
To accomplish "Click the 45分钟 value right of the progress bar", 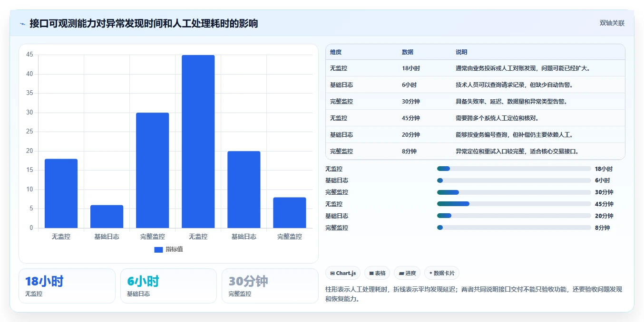I will 604,204.
